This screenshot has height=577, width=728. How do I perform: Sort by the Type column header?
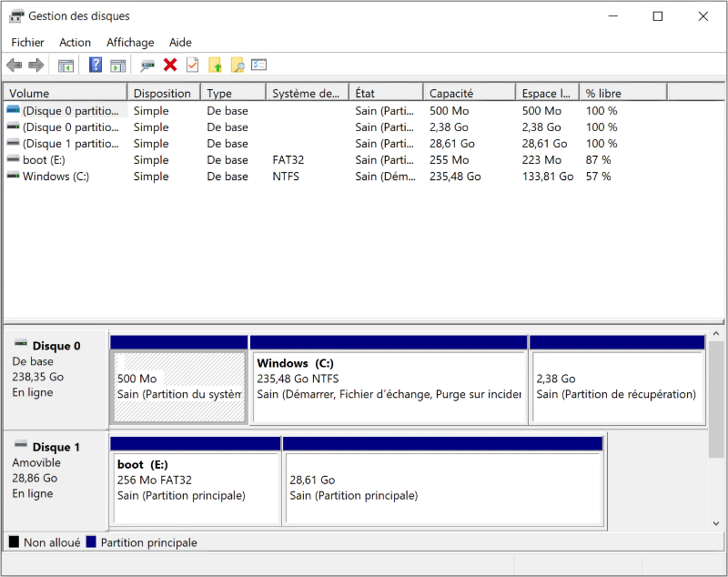(234, 93)
